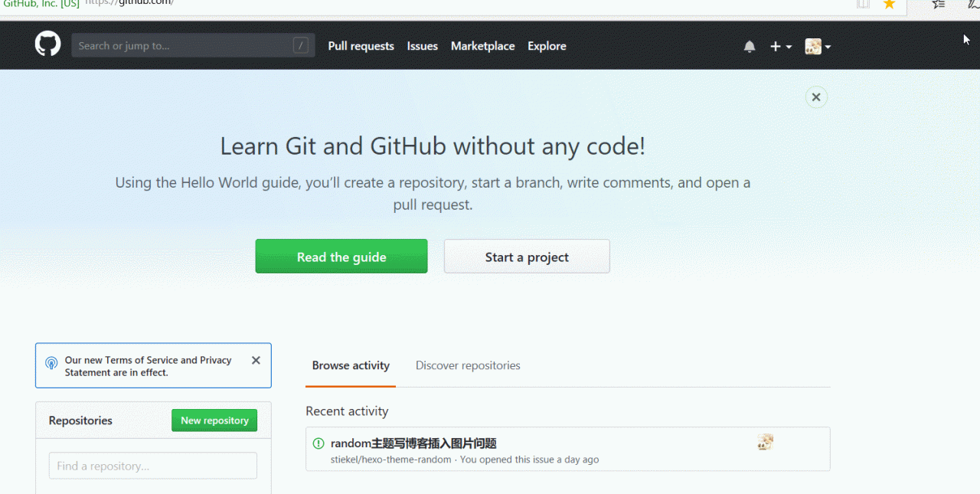Viewport: 980px width, 494px height.
Task: Open Explore in the header
Action: [547, 46]
